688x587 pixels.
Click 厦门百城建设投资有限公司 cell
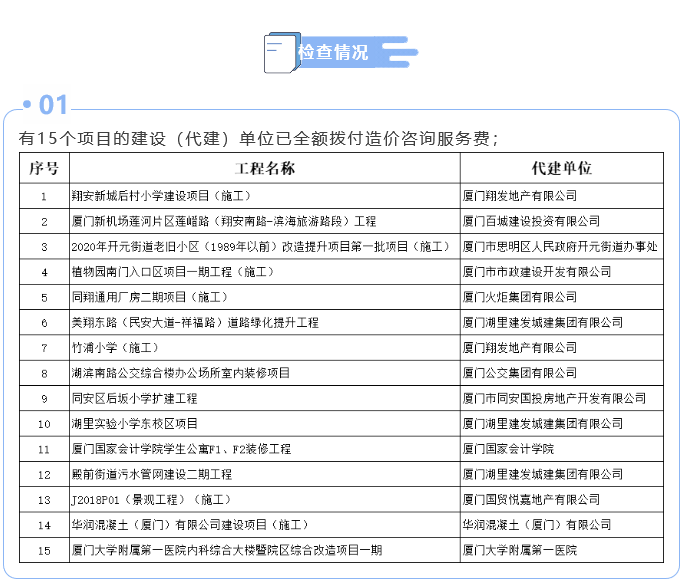(562, 221)
